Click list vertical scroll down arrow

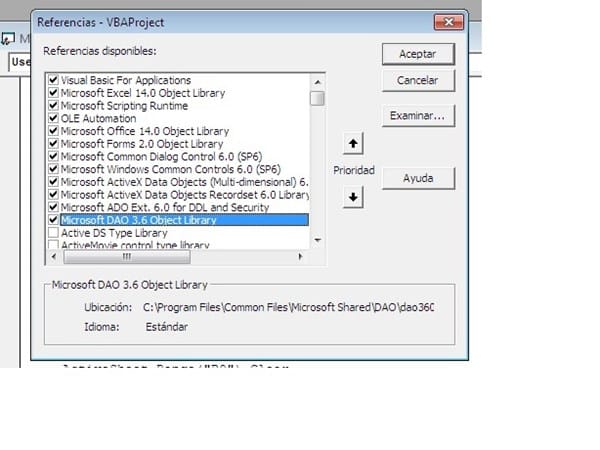click(317, 240)
